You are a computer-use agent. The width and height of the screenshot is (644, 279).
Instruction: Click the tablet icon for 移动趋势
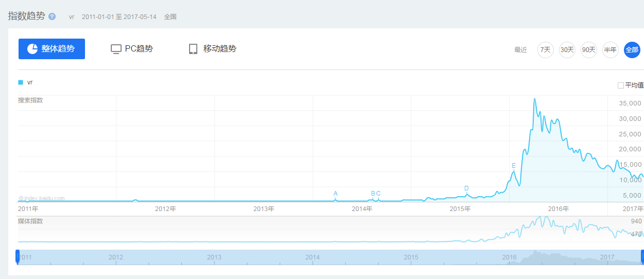tap(193, 49)
